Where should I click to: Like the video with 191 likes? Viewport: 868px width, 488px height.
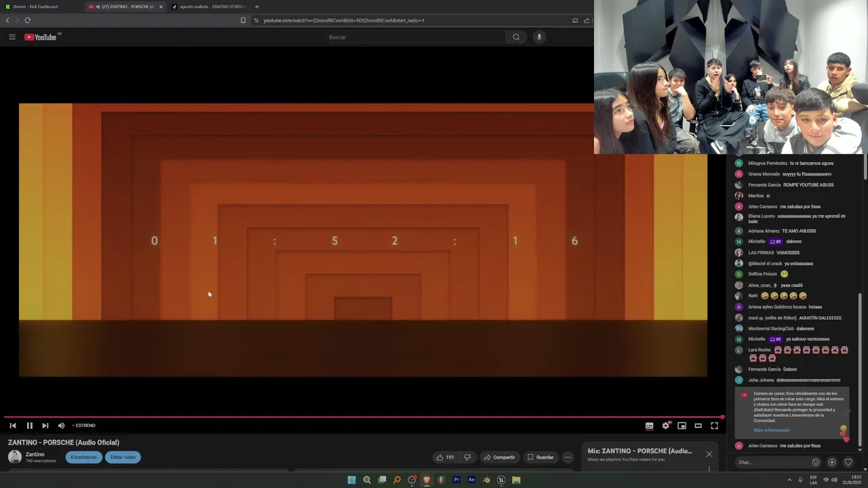point(446,457)
